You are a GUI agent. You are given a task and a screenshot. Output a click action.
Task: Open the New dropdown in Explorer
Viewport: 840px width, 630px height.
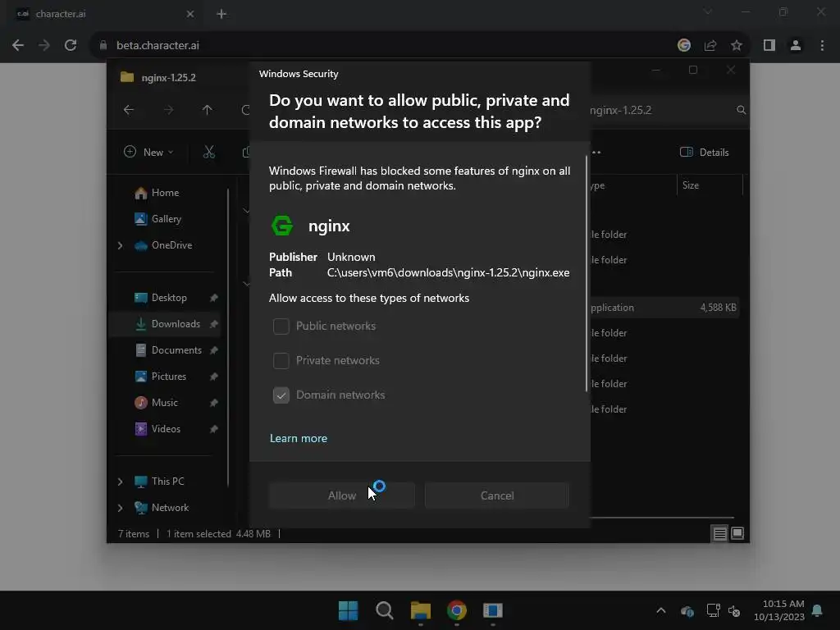[148, 152]
